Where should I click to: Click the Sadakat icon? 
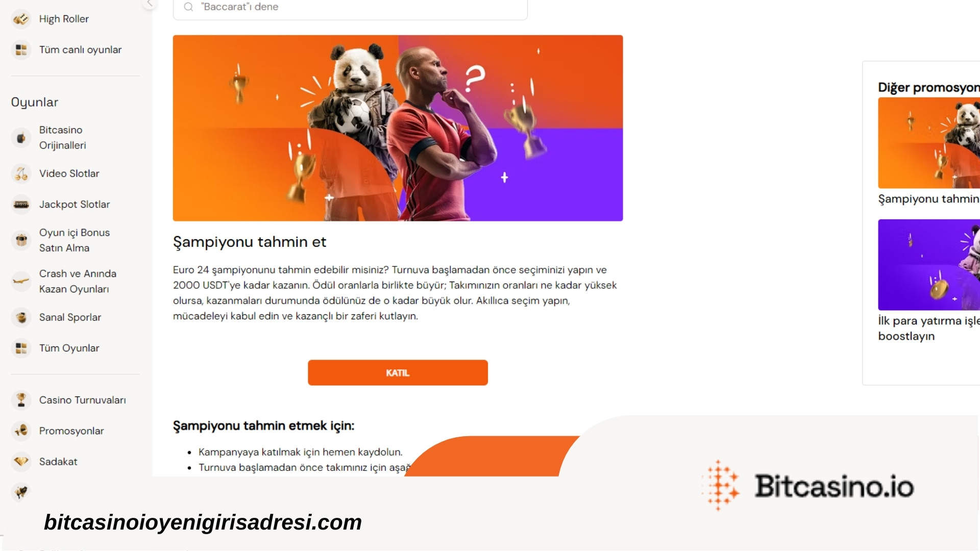coord(20,462)
